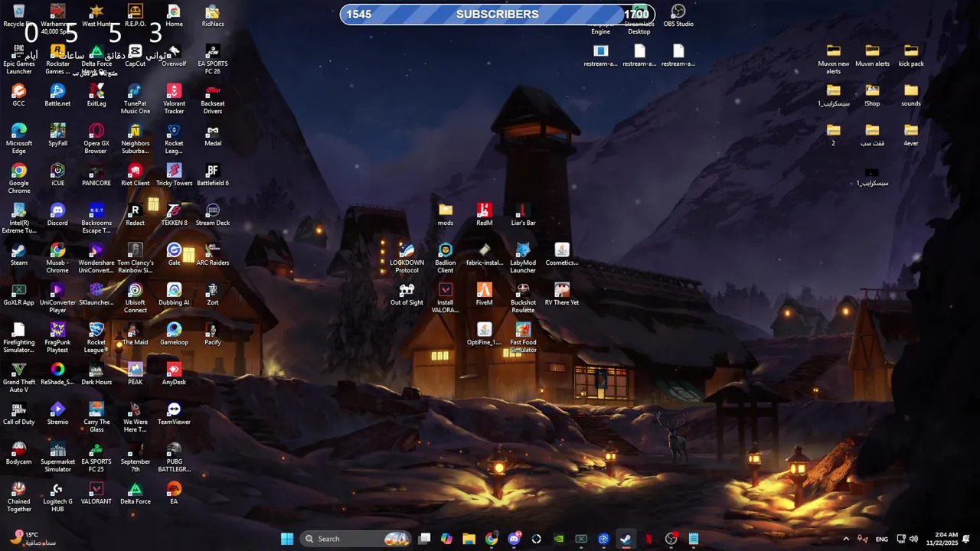
Task: Open the Stream Deck icon
Action: click(213, 214)
